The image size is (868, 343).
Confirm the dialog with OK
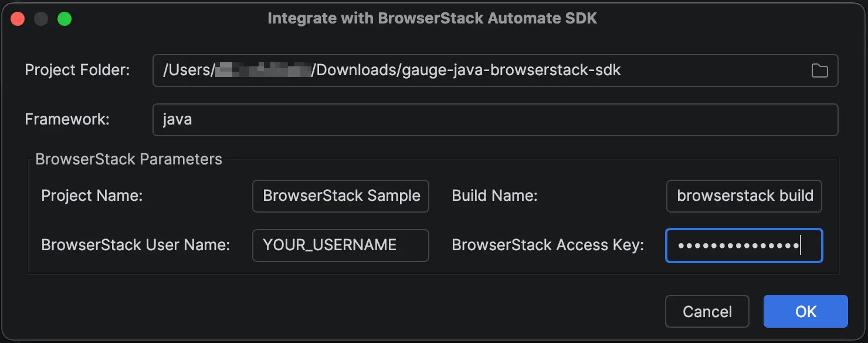(x=806, y=311)
